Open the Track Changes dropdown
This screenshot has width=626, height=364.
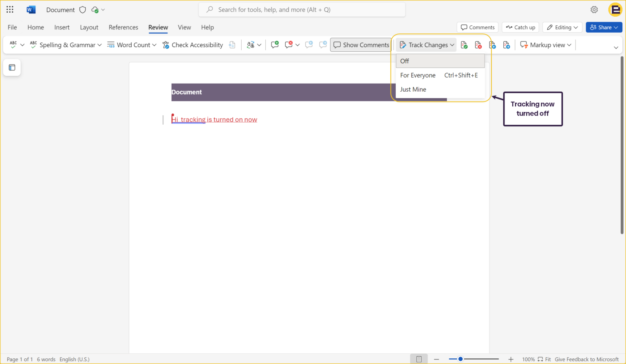pos(426,45)
